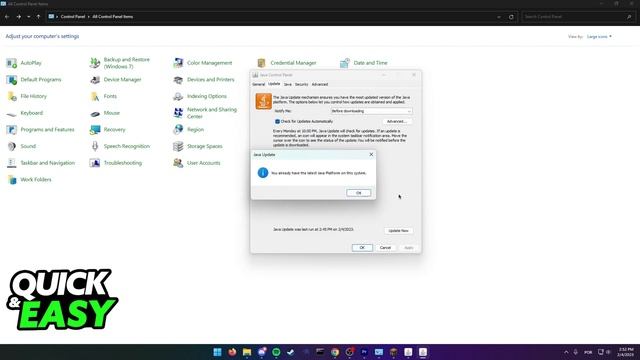Go forward in Control Panel navigation
Viewport: 640px width, 360px height.
point(19,17)
